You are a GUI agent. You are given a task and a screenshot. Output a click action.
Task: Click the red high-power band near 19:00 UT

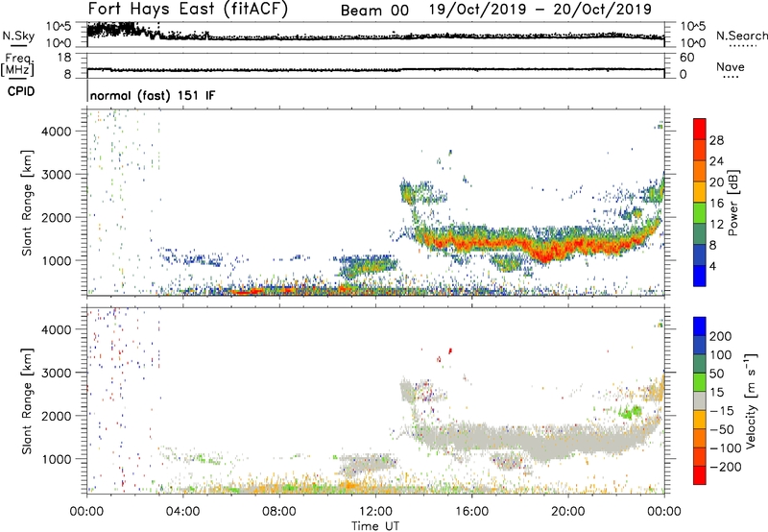pos(544,254)
